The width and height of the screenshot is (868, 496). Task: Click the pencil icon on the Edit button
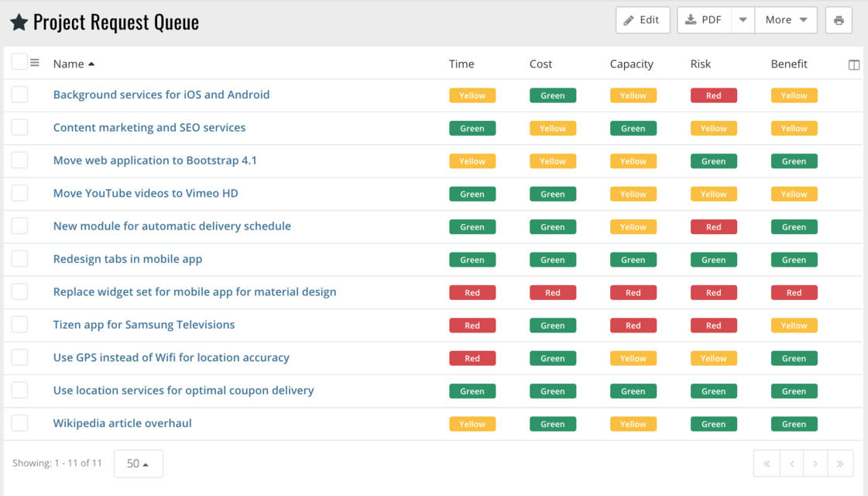pos(627,20)
